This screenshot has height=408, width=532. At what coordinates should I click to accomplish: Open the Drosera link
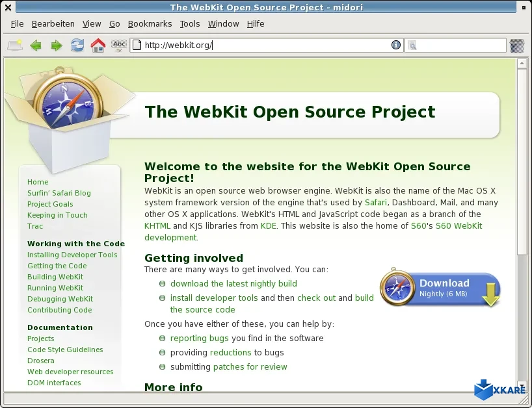coord(41,361)
